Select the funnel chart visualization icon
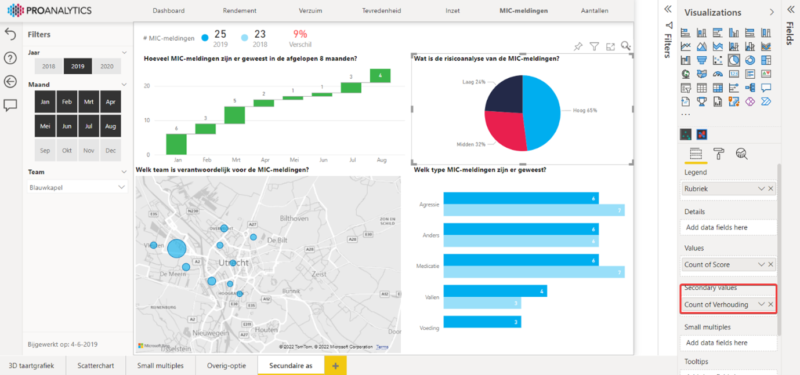This screenshot has width=800, height=375. point(702,60)
